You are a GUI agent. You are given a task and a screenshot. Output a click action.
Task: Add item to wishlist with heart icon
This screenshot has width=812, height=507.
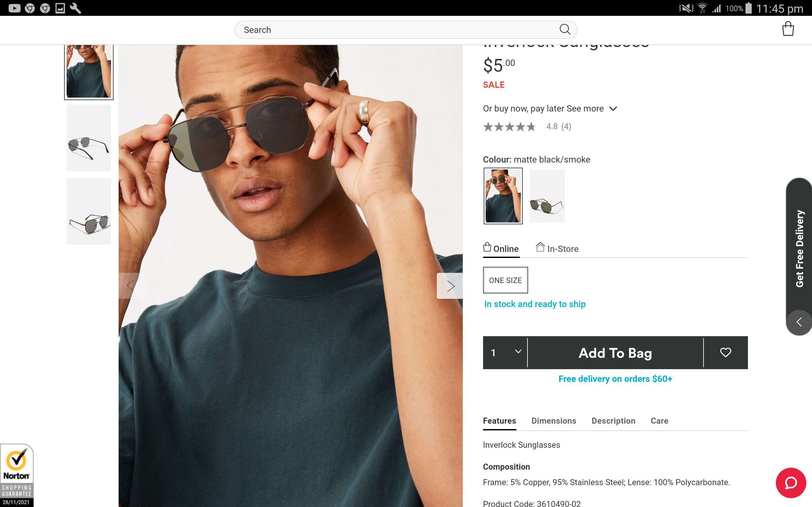click(x=725, y=352)
